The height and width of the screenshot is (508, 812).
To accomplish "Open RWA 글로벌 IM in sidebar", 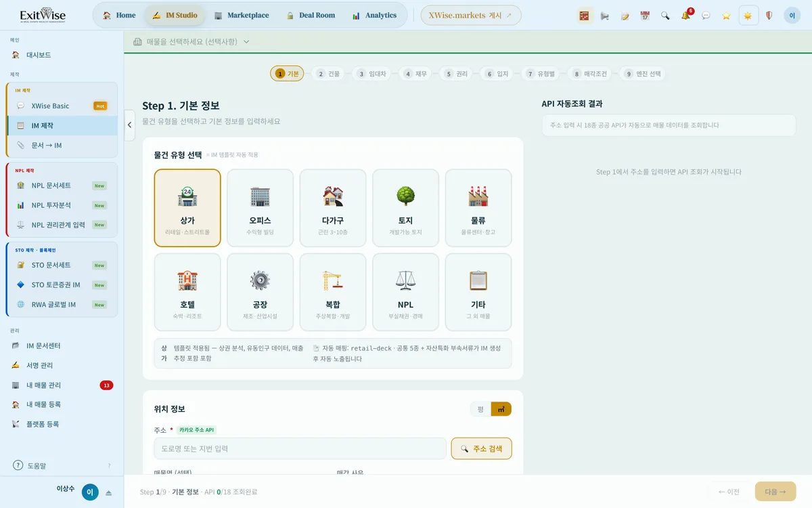I will point(62,304).
